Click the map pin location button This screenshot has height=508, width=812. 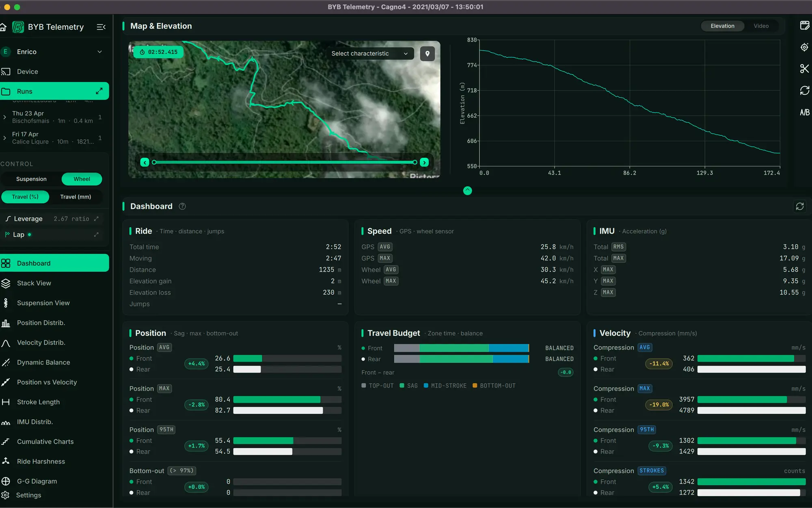(x=427, y=54)
